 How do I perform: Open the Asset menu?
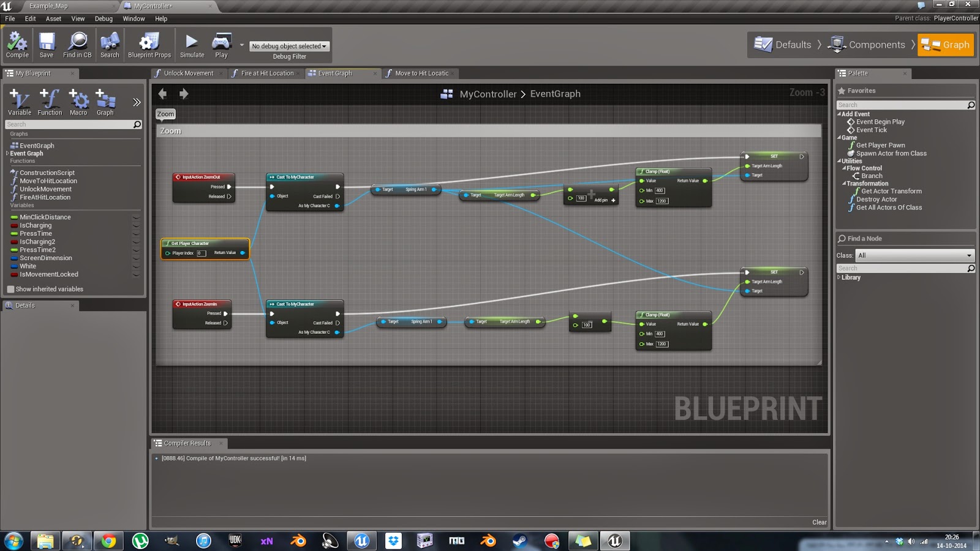(53, 18)
